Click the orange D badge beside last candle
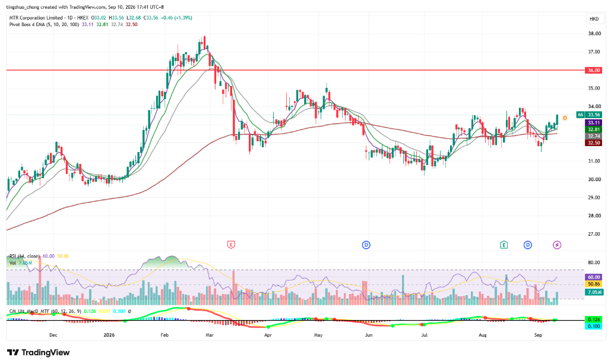611x364 pixels. [565, 118]
